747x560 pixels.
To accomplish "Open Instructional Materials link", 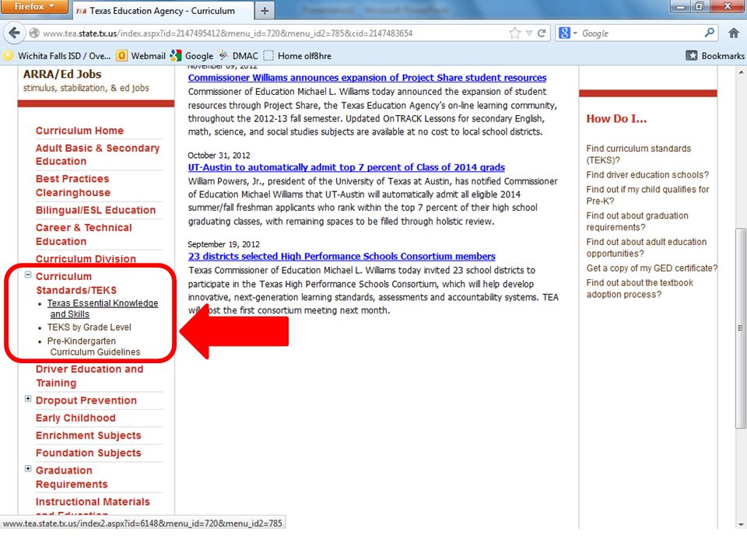I will (x=93, y=502).
